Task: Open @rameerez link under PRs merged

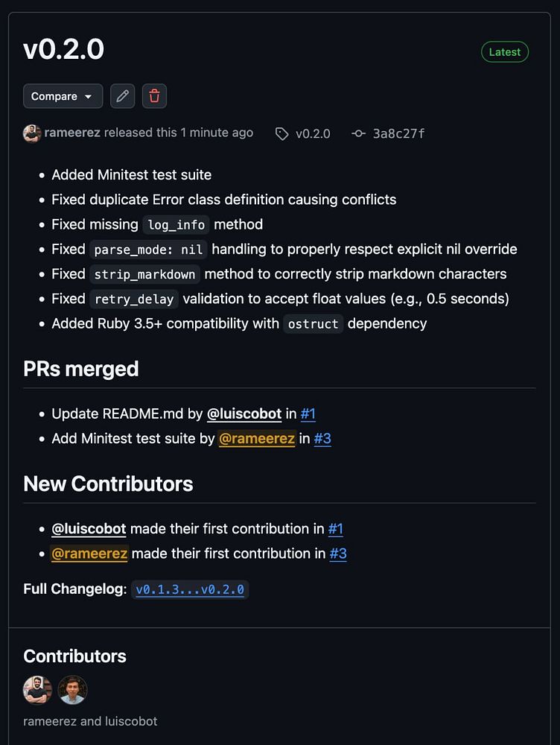Action: [257, 438]
